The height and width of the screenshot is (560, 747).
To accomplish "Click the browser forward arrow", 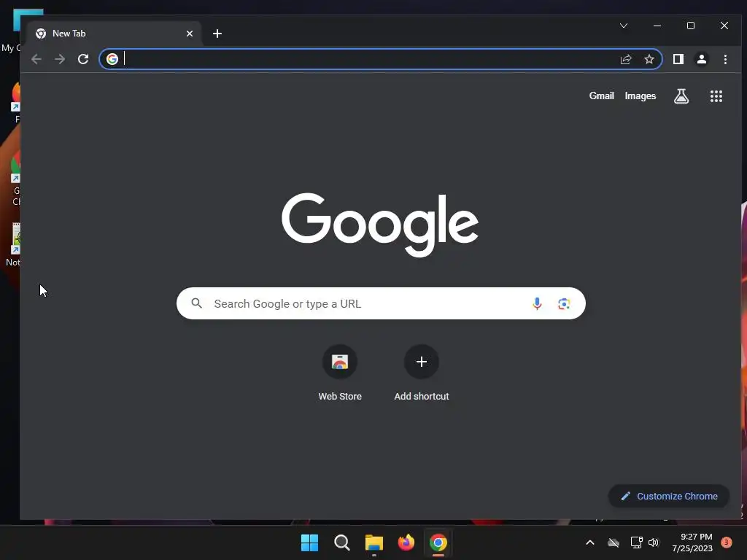I will tap(60, 59).
